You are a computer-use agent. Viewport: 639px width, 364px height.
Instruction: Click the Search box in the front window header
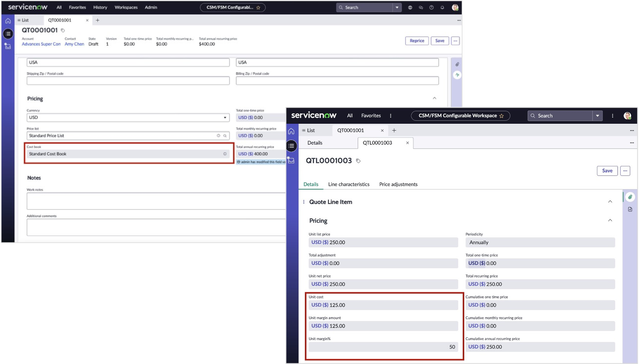(560, 116)
